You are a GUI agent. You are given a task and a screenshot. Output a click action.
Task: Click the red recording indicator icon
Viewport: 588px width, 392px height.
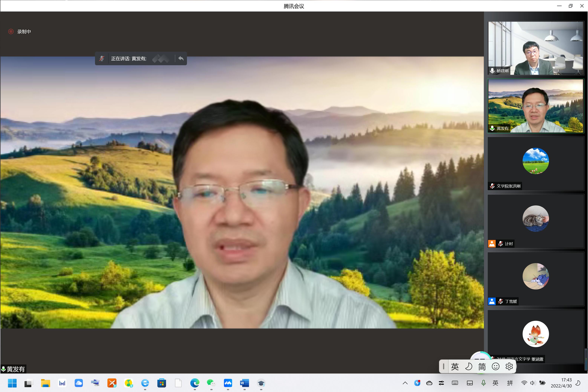click(11, 31)
